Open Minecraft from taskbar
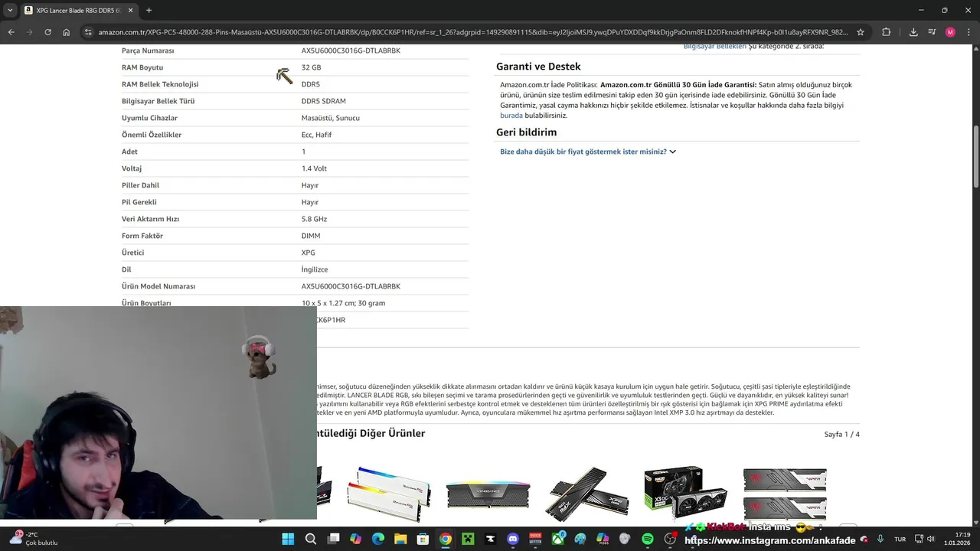The image size is (980, 551). [468, 539]
